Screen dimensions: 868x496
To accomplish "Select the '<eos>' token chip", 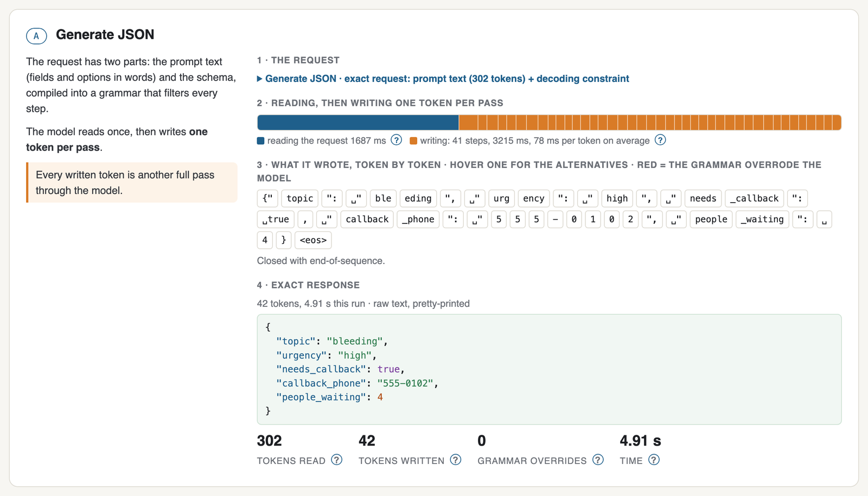I will coord(313,240).
